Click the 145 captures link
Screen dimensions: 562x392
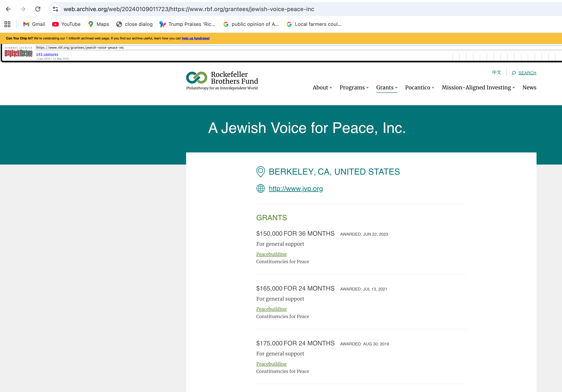47,54
